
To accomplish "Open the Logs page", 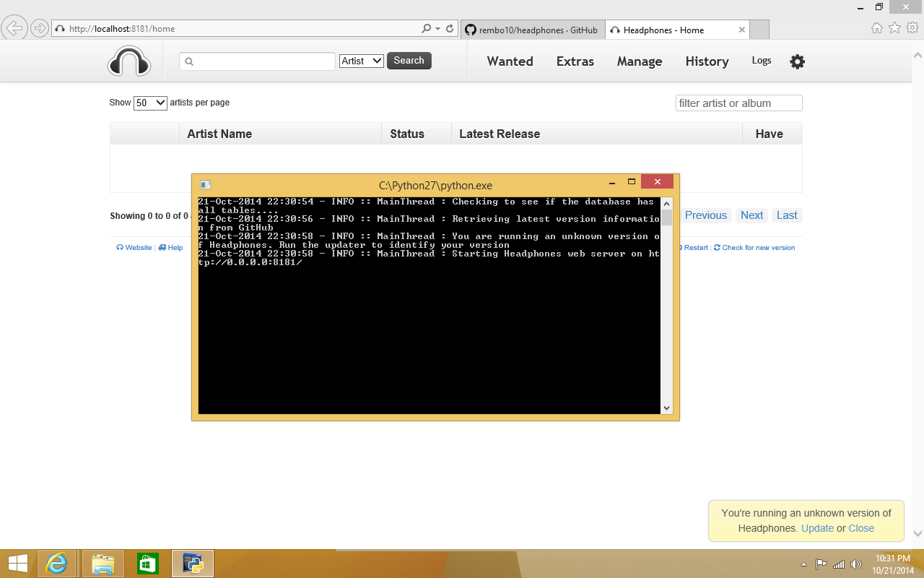I will (762, 61).
